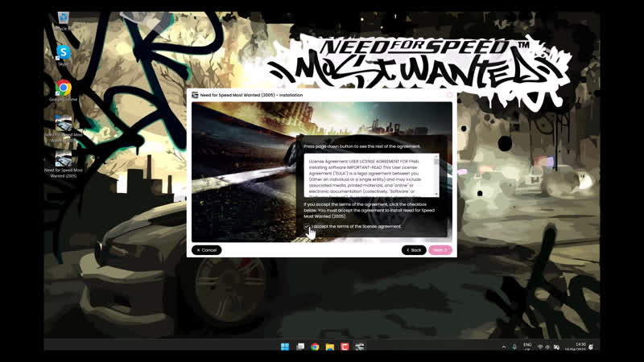Select the Recycle Bin desktop icon
The height and width of the screenshot is (362, 644).
pos(63,22)
